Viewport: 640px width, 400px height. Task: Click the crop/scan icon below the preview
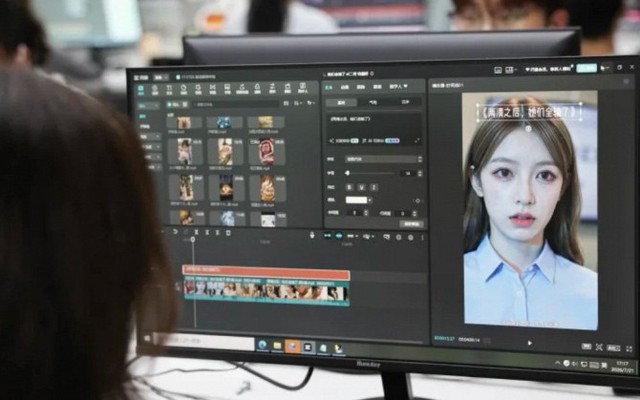coord(599,347)
